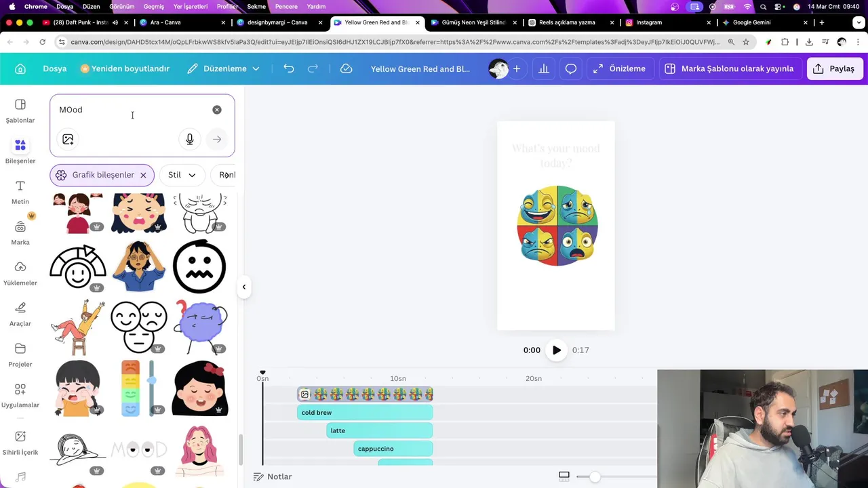Switch to the Google Gemini tab
The height and width of the screenshot is (488, 868).
click(x=765, y=22)
